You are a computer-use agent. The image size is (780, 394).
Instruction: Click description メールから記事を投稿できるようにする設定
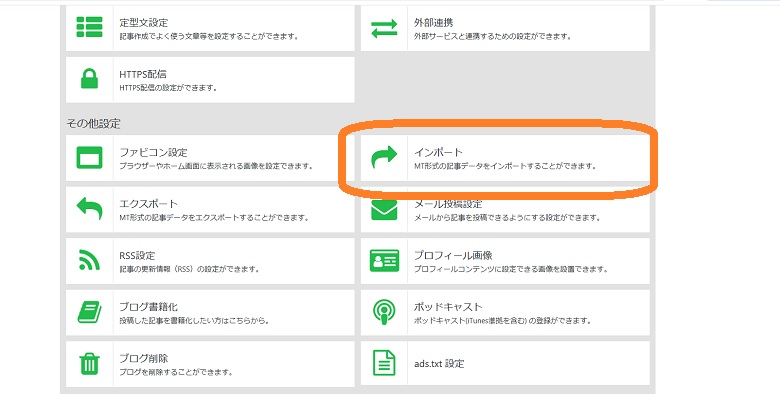pos(507,218)
